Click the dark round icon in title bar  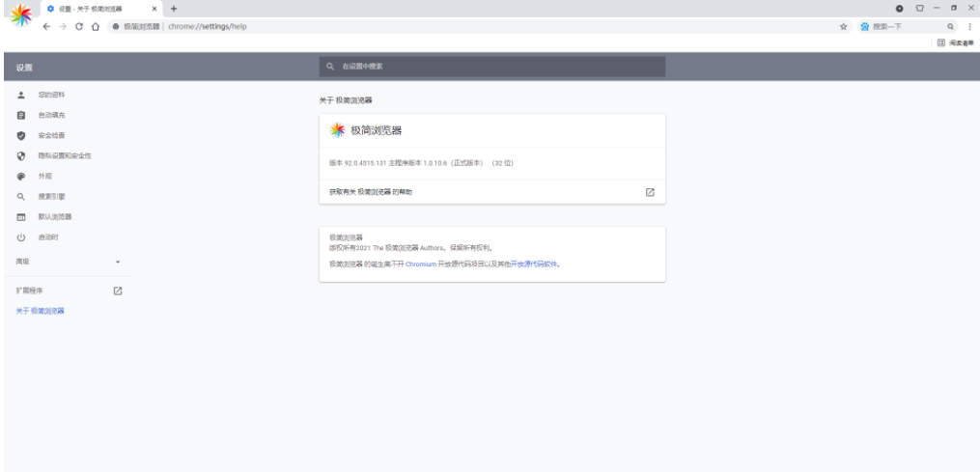pyautogui.click(x=899, y=9)
